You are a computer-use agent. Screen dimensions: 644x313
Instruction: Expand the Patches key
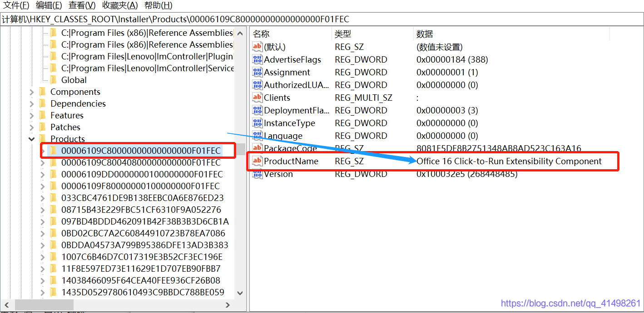(x=32, y=127)
